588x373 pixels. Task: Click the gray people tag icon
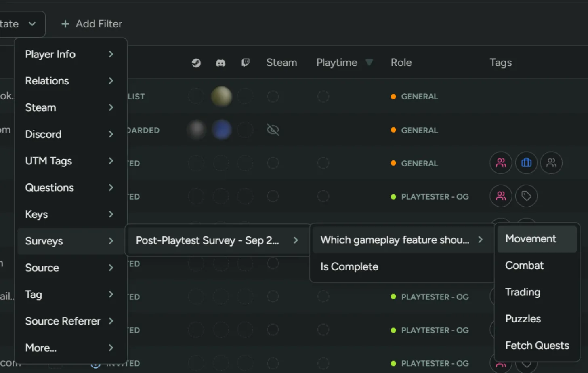551,163
